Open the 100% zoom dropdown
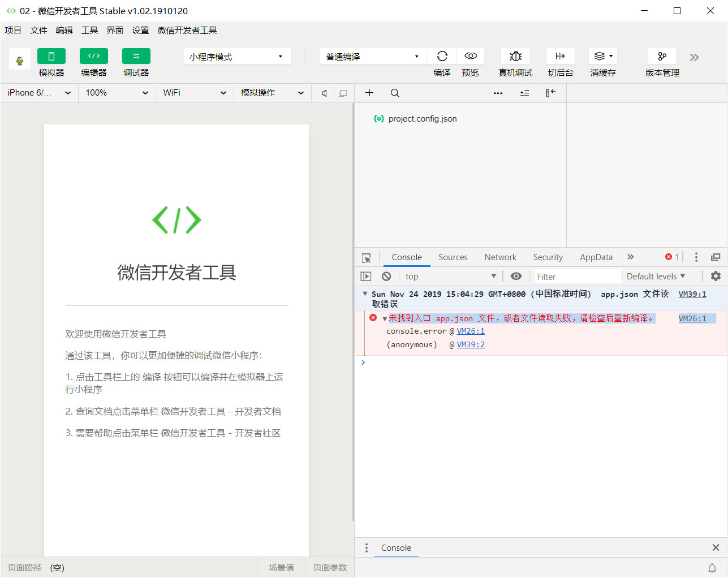This screenshot has width=728, height=578. pos(117,93)
